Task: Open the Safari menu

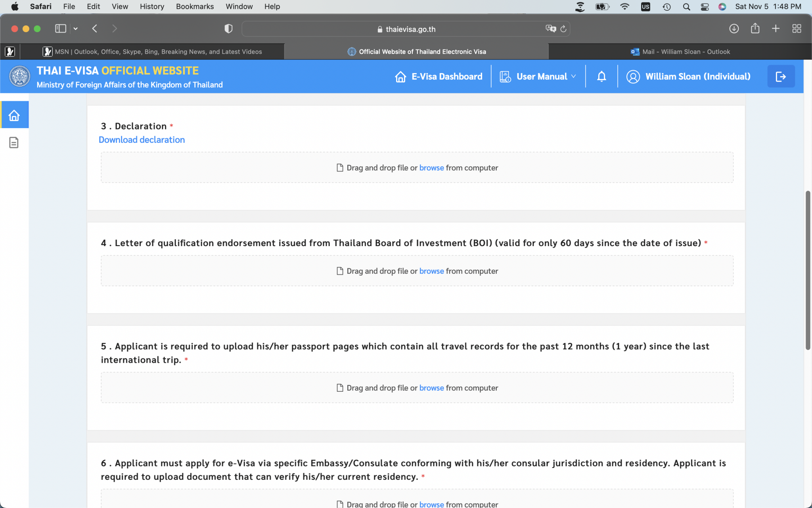Action: pos(41,6)
